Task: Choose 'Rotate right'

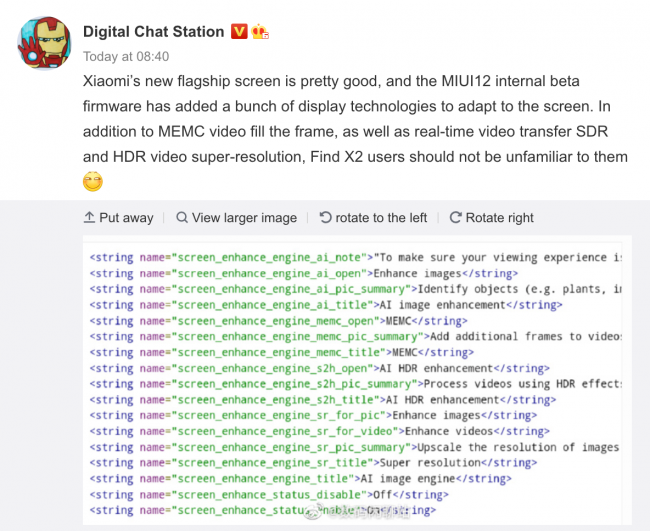Action: pyautogui.click(x=499, y=218)
